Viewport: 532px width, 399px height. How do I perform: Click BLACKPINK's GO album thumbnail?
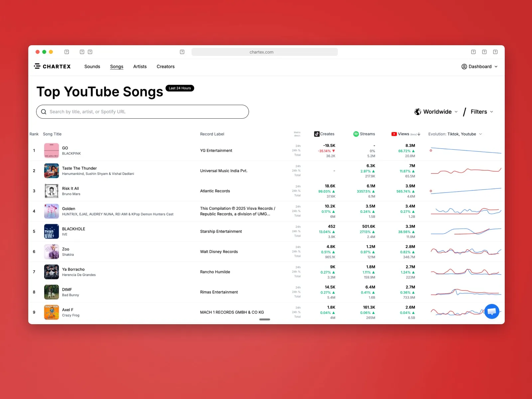click(51, 150)
